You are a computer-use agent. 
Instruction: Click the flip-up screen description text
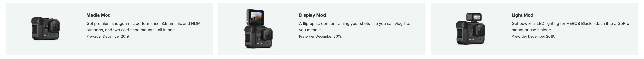pos(354,27)
